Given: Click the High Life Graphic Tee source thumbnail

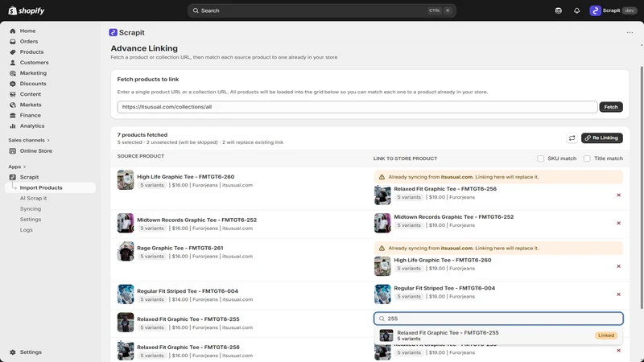Looking at the screenshot, I should (126, 180).
